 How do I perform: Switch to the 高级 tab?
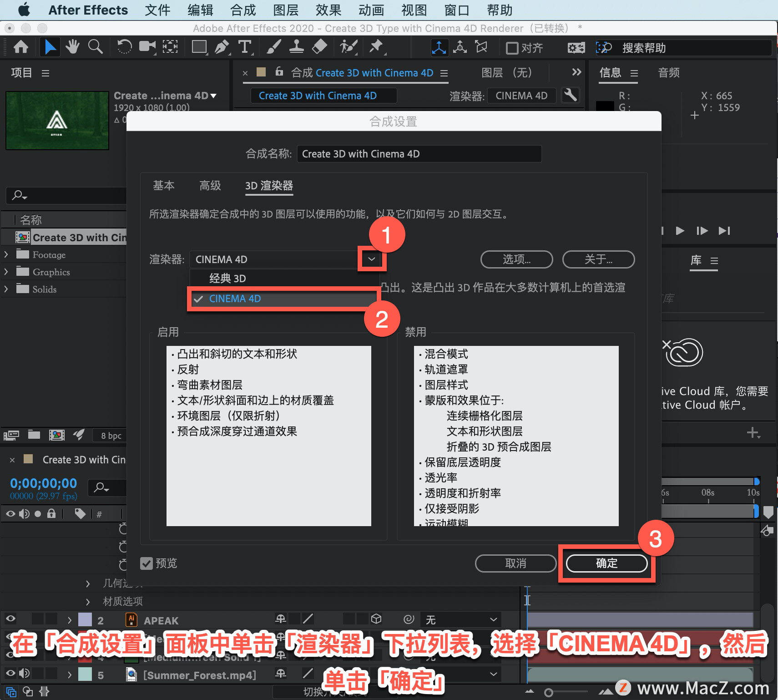[210, 185]
